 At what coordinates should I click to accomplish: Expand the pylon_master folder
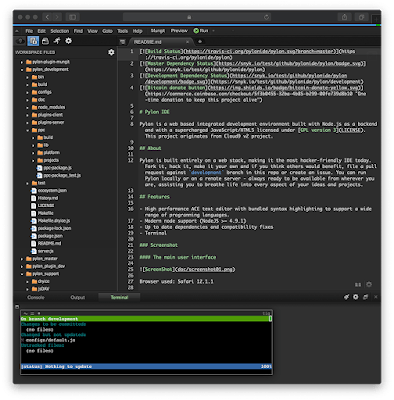click(22, 259)
